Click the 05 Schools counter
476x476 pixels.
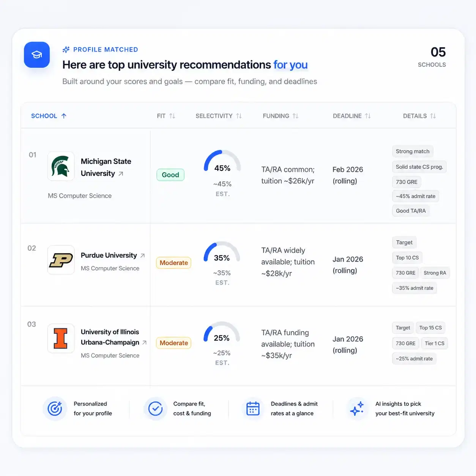coord(432,57)
